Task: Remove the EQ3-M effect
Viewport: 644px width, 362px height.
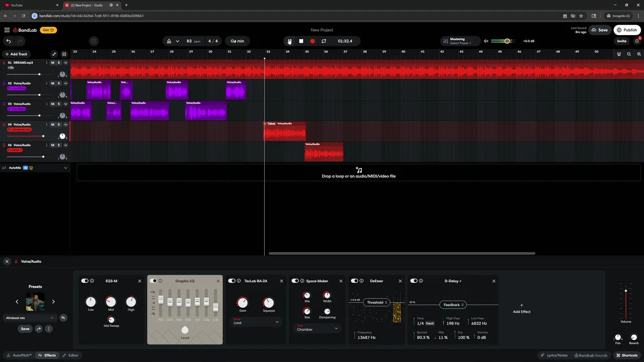Action: 140,281
